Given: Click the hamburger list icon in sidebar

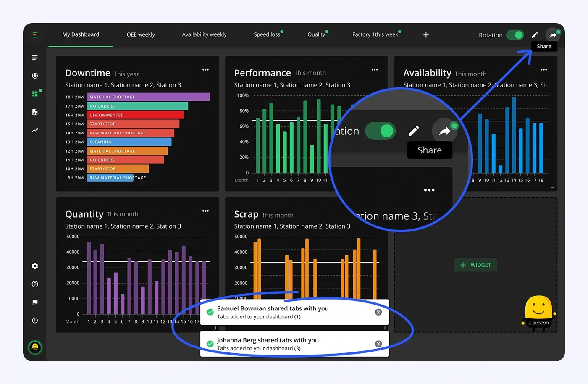Looking at the screenshot, I should (x=35, y=58).
